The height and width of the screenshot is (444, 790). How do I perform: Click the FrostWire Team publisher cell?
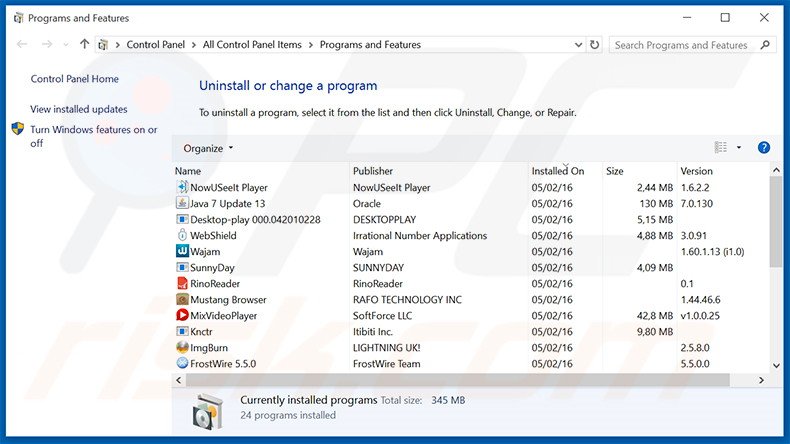coord(386,363)
